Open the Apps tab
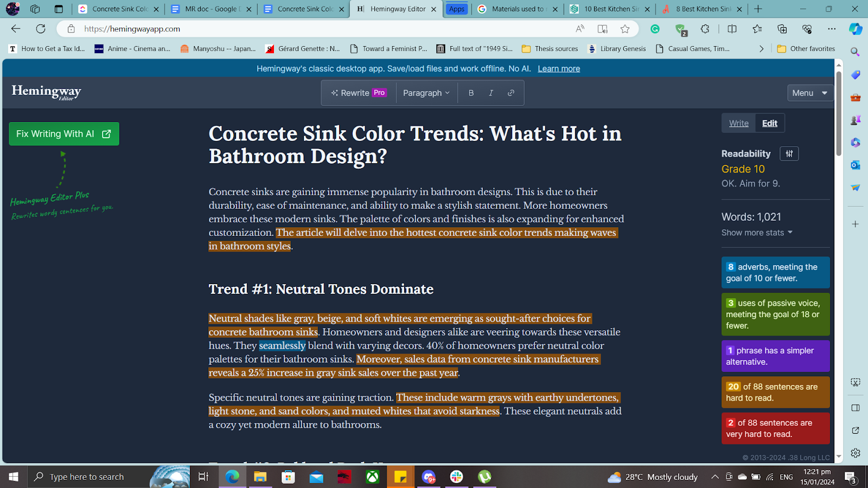This screenshot has width=868, height=488. click(x=457, y=9)
